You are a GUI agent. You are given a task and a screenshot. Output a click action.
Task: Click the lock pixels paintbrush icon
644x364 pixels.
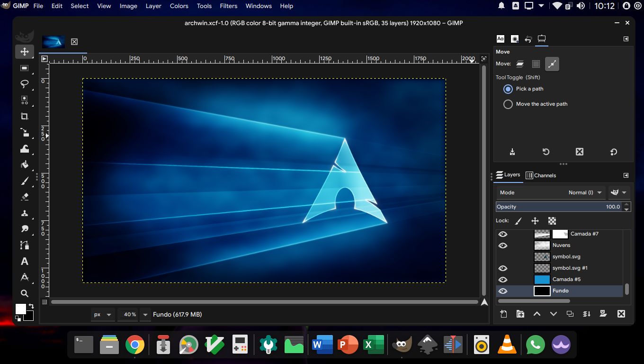[519, 221]
